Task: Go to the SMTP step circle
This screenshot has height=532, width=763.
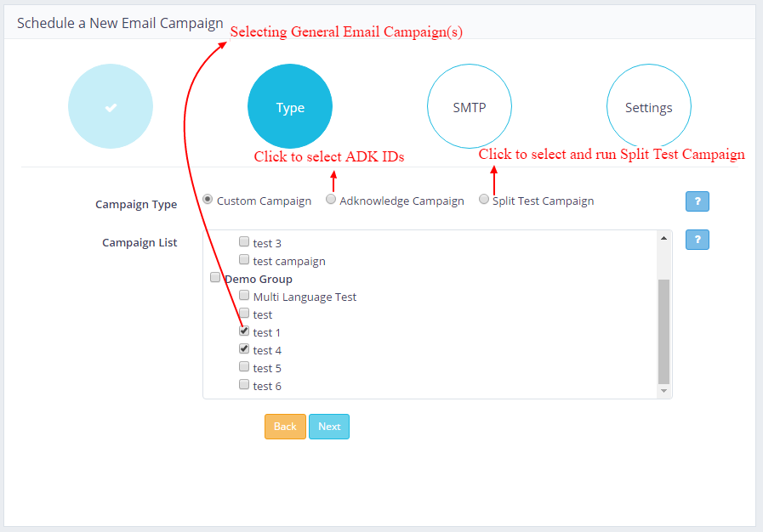Action: [470, 107]
